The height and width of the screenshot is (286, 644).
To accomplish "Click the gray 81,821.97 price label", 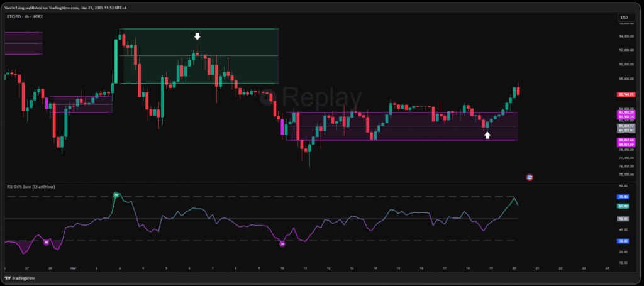I will 626,127.
